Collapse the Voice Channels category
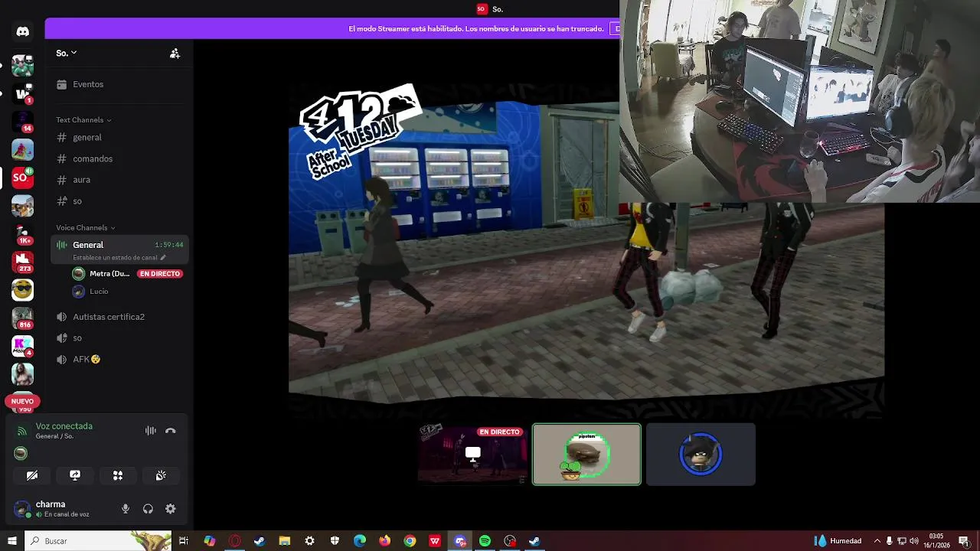980x551 pixels. (x=85, y=228)
